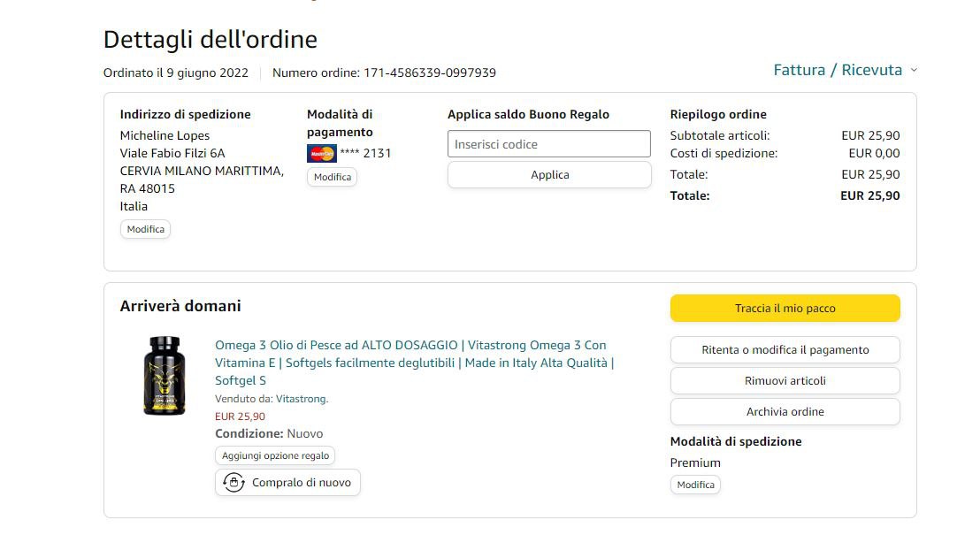
Task: Click the Rimuovi articoli button
Action: 785,381
